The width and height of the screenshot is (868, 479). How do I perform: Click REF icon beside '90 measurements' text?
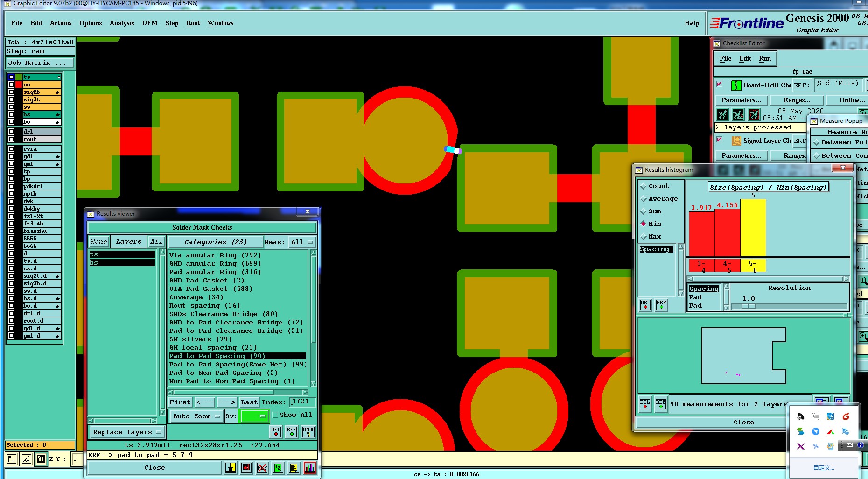661,404
